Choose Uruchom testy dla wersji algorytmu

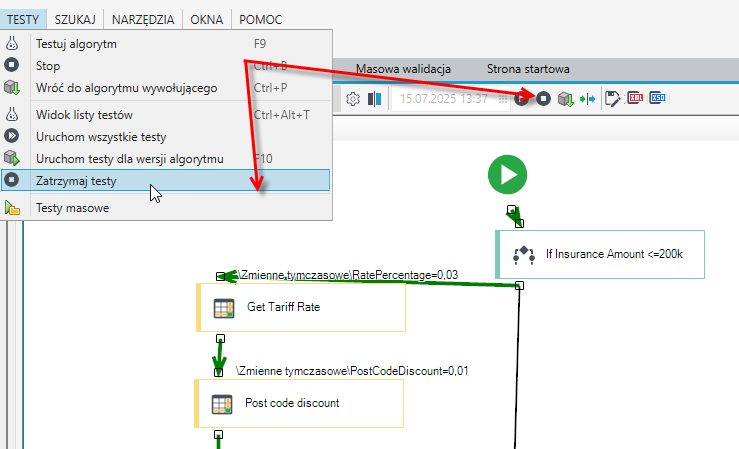point(165,159)
